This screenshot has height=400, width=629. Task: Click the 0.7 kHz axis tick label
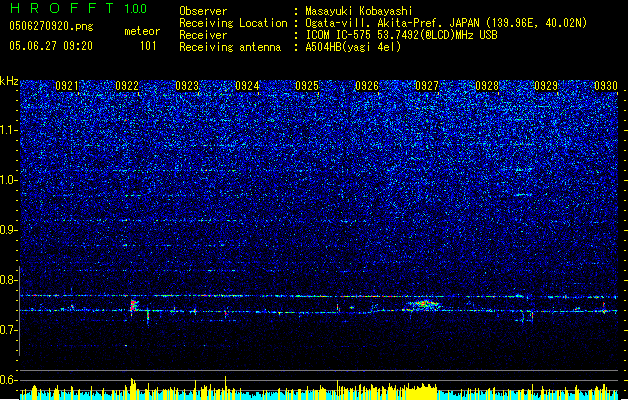9,330
